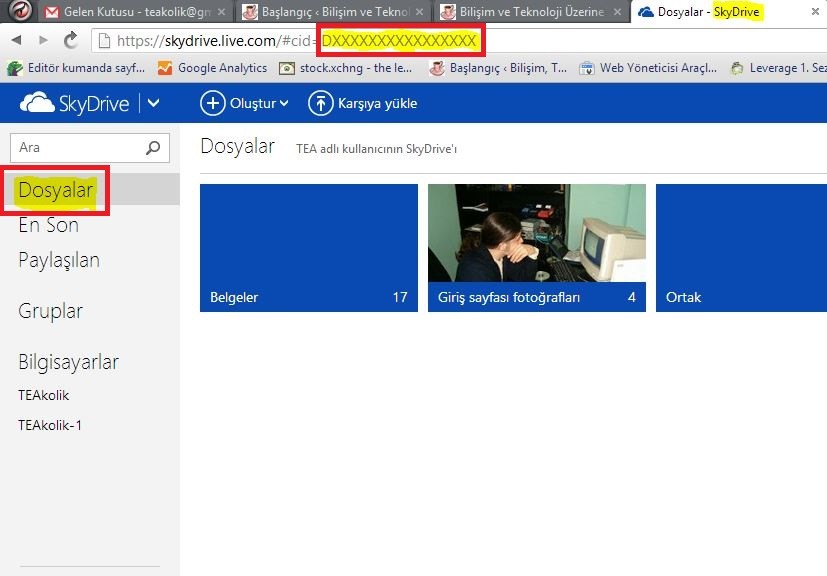
Task: Switch to Başlangıç ‹ Bilişim ve Teknol tab
Action: click(332, 12)
